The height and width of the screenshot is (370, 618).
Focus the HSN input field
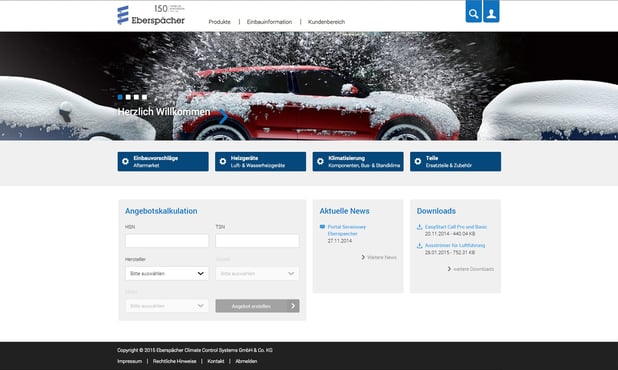167,241
